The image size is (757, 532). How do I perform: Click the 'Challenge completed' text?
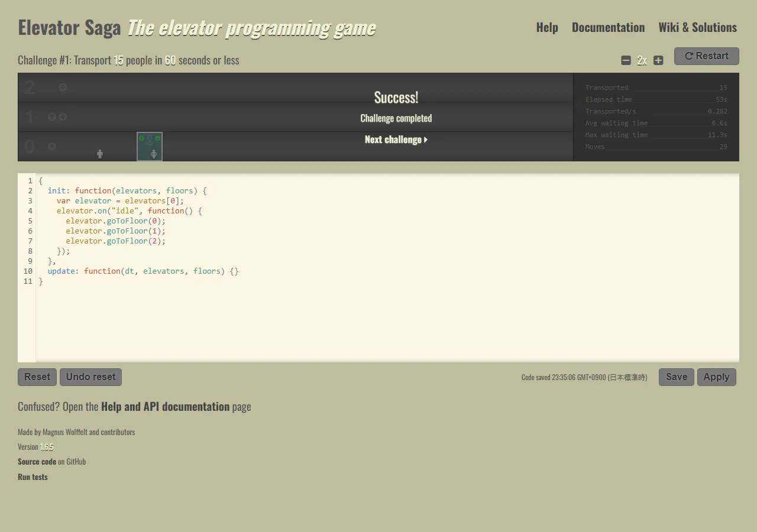pyautogui.click(x=396, y=118)
